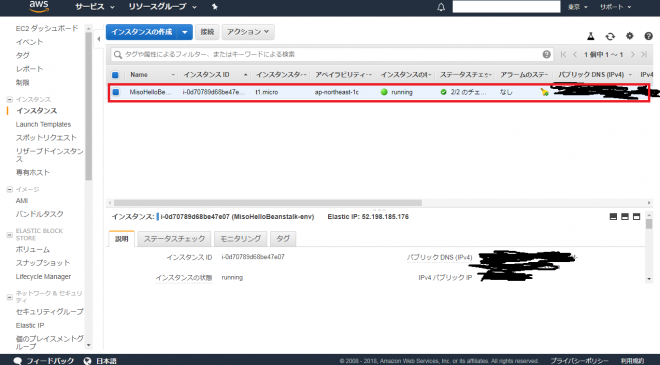Open the notifications bell icon
The height and width of the screenshot is (365, 660).
coord(441,7)
